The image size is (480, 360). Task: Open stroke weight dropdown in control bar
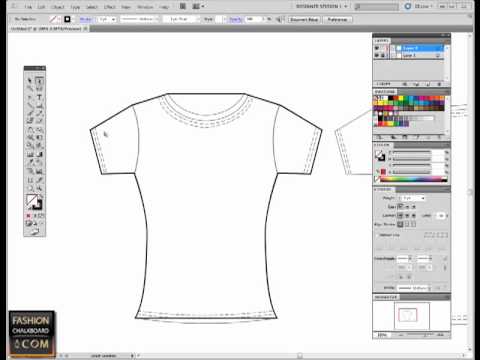pyautogui.click(x=113, y=20)
